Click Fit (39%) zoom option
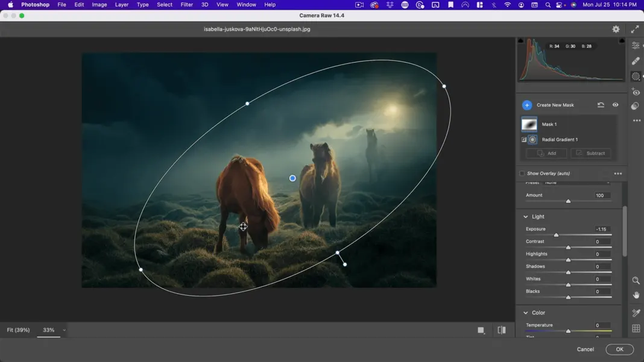This screenshot has width=644, height=362. click(x=19, y=330)
